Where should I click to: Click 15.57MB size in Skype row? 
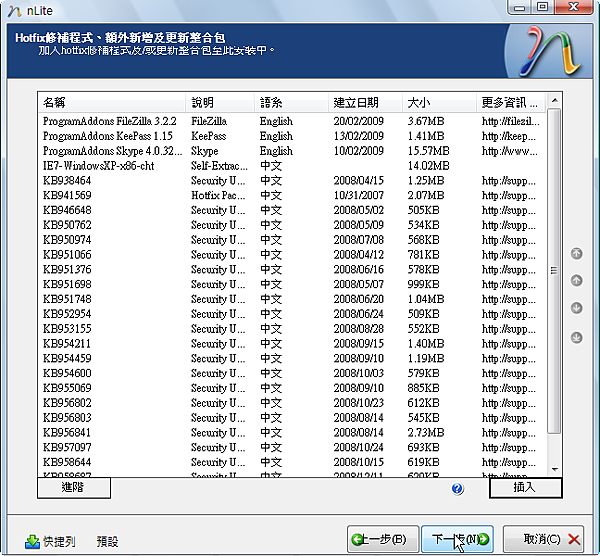coord(428,151)
